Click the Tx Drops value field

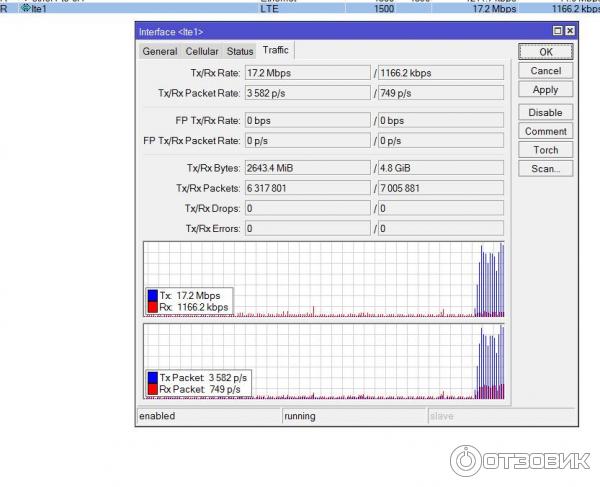click(308, 208)
